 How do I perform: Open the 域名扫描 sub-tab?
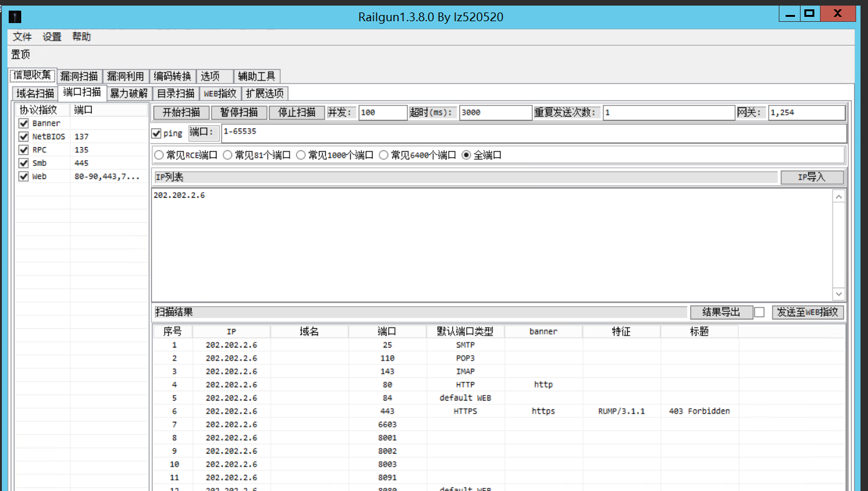pos(35,94)
